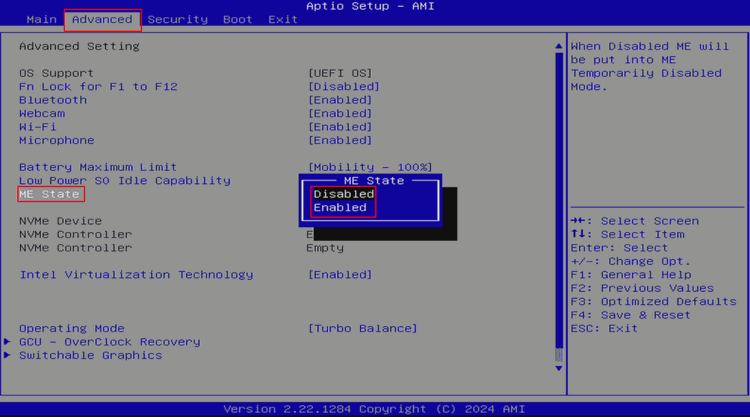The width and height of the screenshot is (750, 417).
Task: Click the scrollbar up arrow
Action: (558, 46)
